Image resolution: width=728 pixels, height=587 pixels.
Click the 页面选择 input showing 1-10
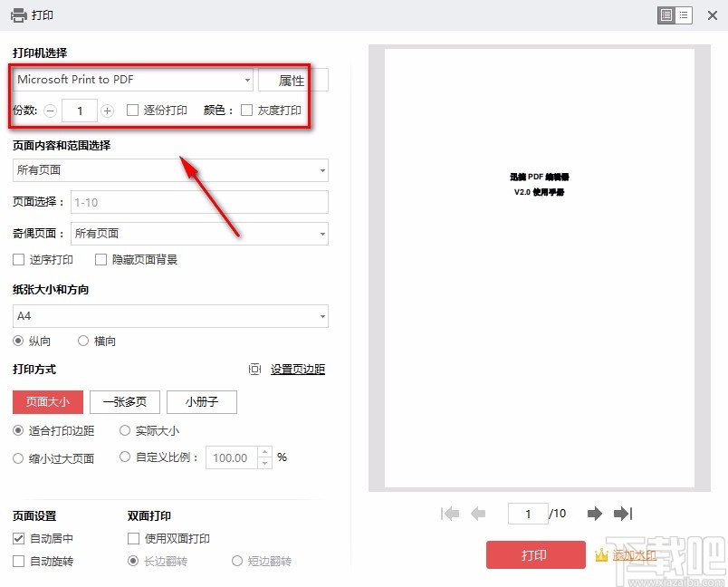coord(199,201)
